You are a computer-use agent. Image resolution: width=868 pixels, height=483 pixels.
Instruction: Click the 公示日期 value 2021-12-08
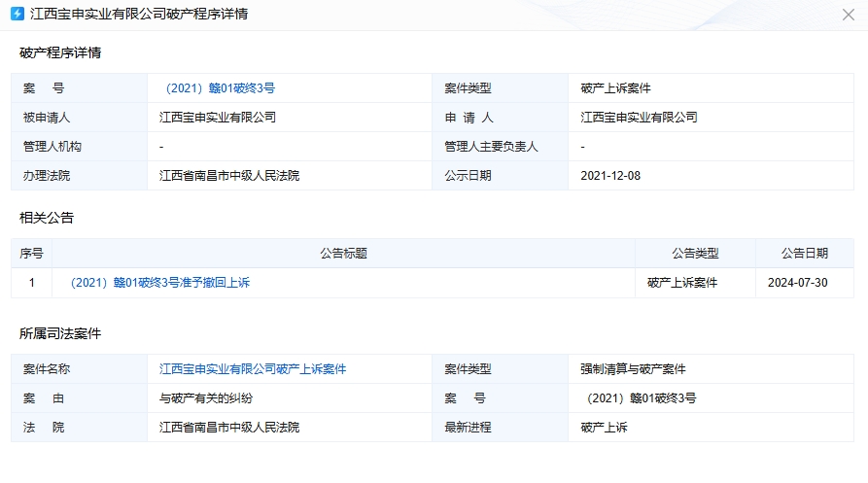(x=610, y=175)
